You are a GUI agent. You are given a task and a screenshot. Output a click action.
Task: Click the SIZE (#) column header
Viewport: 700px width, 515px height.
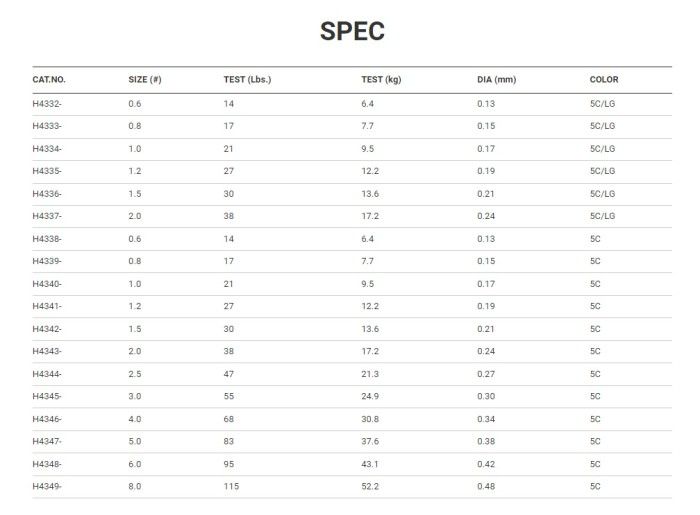click(x=144, y=79)
